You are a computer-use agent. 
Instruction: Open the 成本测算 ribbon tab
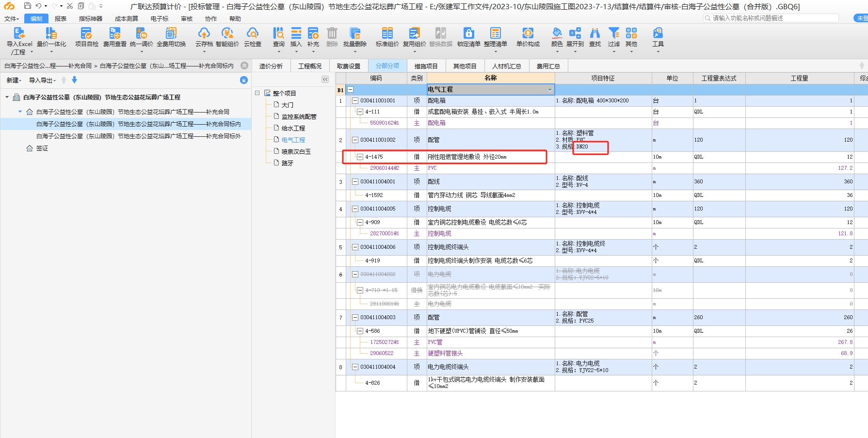127,19
